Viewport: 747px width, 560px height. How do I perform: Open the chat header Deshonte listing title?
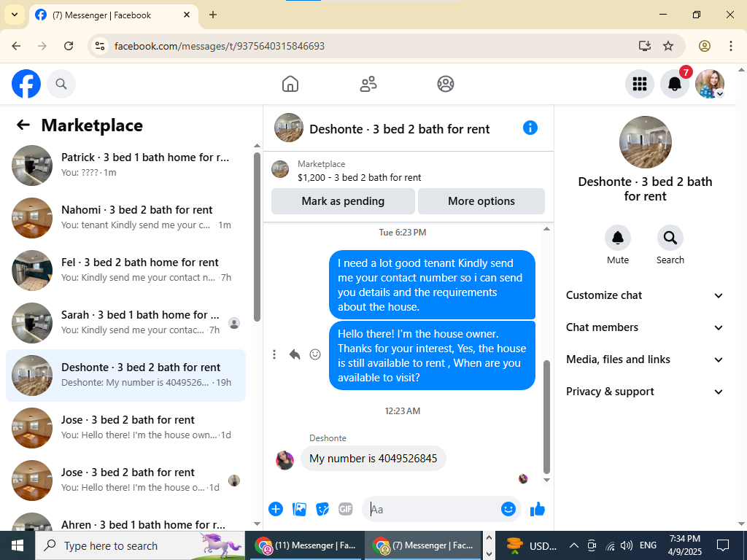pos(399,129)
